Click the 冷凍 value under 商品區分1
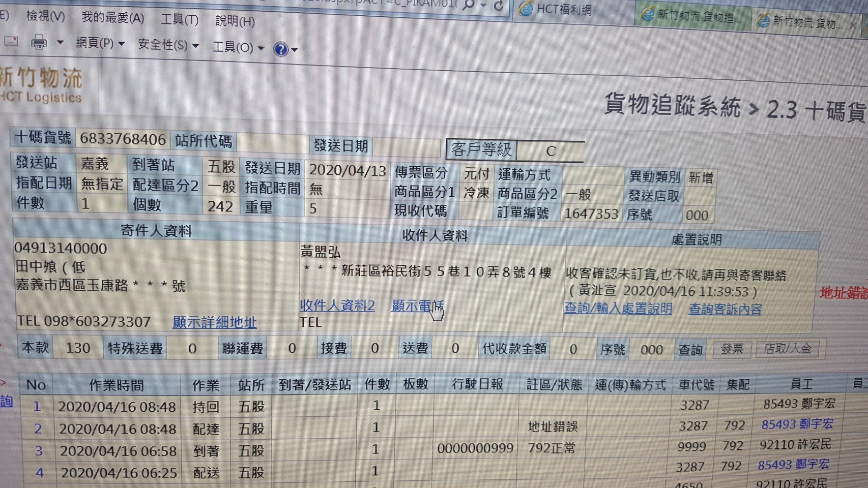868x488 pixels. 476,193
